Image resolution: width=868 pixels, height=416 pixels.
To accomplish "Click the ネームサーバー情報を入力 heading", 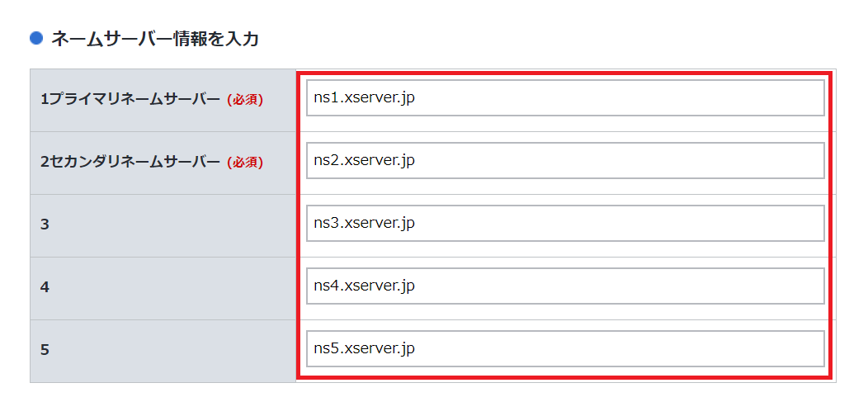I will 155,39.
